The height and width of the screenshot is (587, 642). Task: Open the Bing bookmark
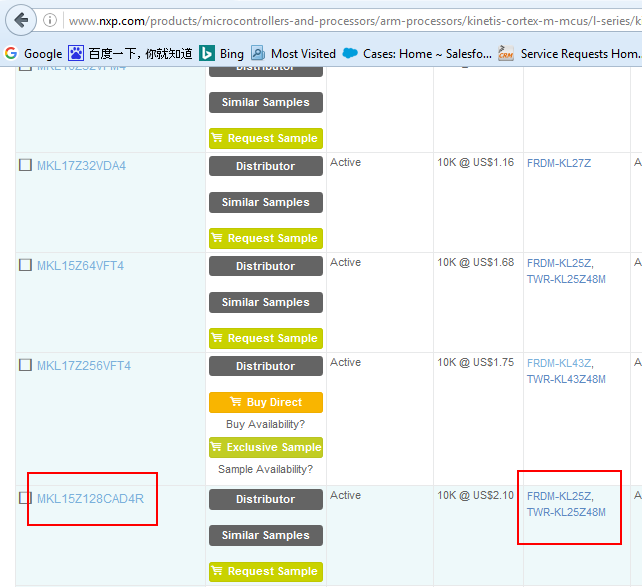222,54
